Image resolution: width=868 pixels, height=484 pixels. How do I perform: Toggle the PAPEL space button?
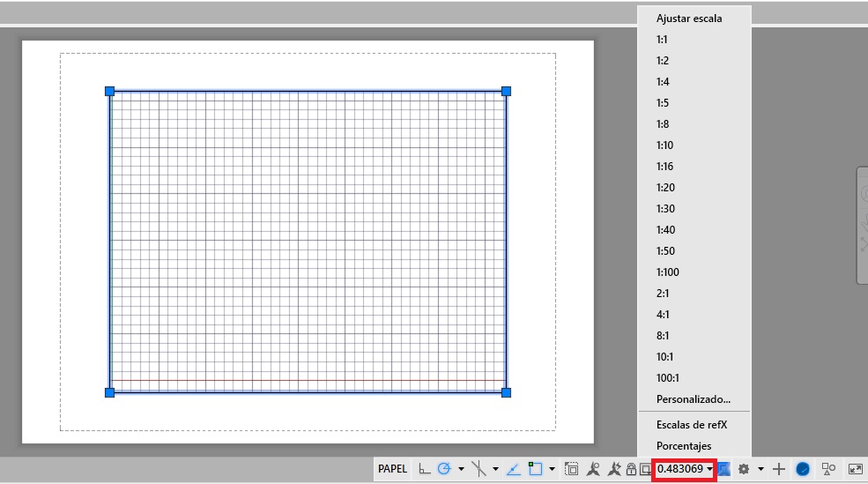pos(392,469)
